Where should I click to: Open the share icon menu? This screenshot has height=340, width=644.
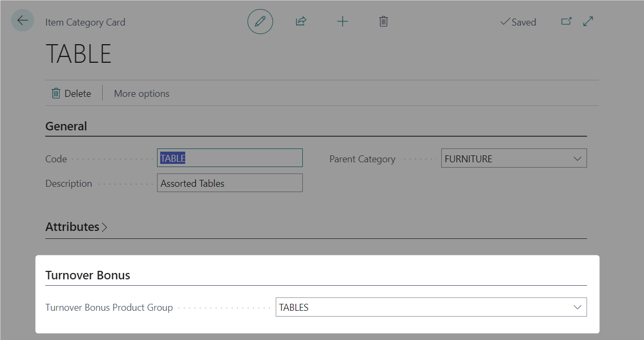(301, 21)
